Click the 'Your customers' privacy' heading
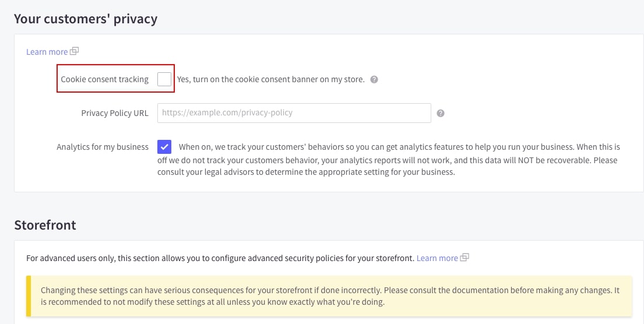The image size is (644, 324). click(86, 19)
